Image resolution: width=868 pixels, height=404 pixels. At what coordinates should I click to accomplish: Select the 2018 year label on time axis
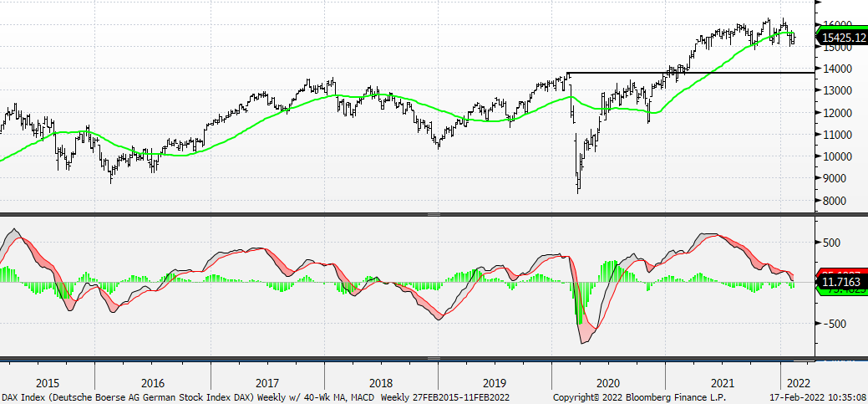click(381, 383)
